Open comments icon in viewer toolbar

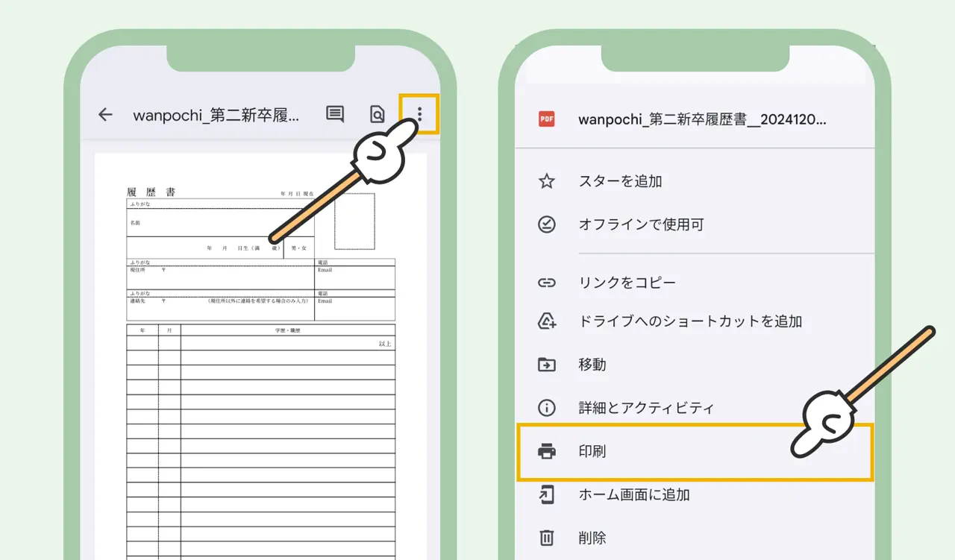335,115
